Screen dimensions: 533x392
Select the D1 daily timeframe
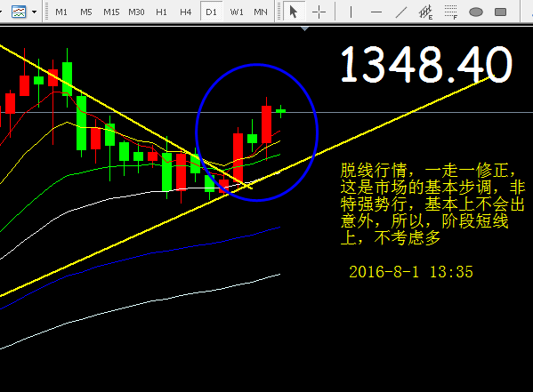[x=211, y=12]
